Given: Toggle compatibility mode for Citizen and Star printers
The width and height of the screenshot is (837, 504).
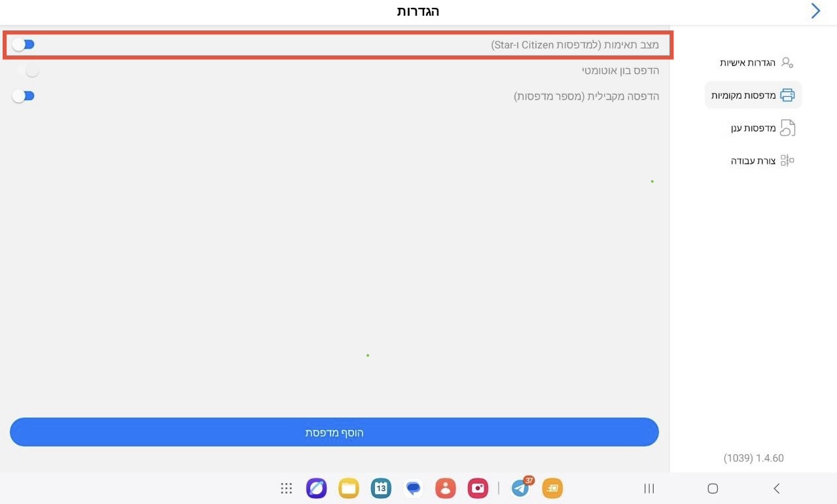Looking at the screenshot, I should point(23,45).
